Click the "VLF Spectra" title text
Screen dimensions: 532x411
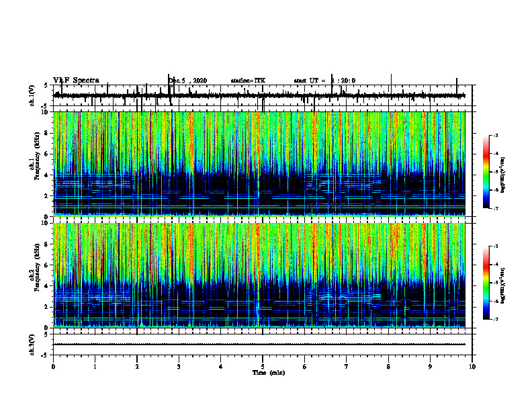pos(76,81)
